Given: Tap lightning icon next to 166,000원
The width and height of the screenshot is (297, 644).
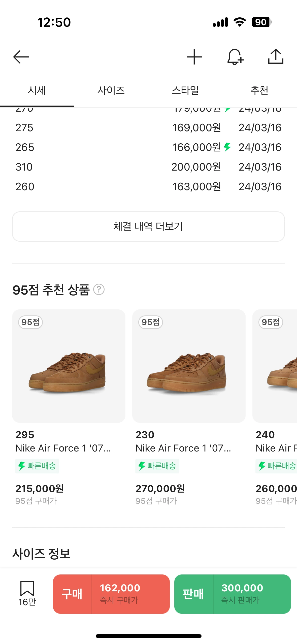Looking at the screenshot, I should (x=227, y=147).
